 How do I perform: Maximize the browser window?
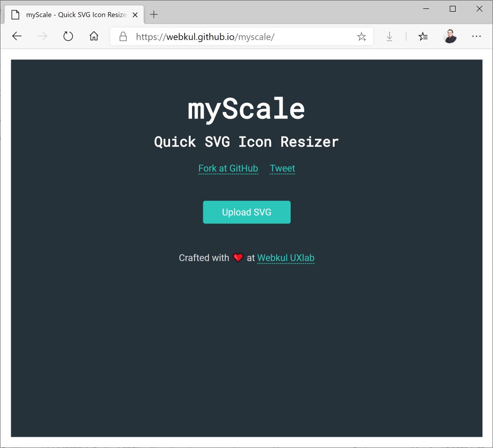pos(452,9)
